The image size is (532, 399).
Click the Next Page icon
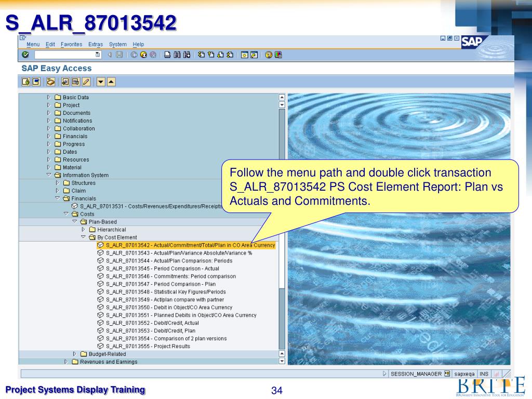220,55
